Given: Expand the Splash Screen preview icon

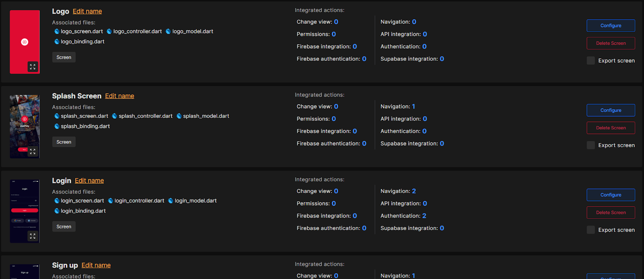Looking at the screenshot, I should point(33,152).
